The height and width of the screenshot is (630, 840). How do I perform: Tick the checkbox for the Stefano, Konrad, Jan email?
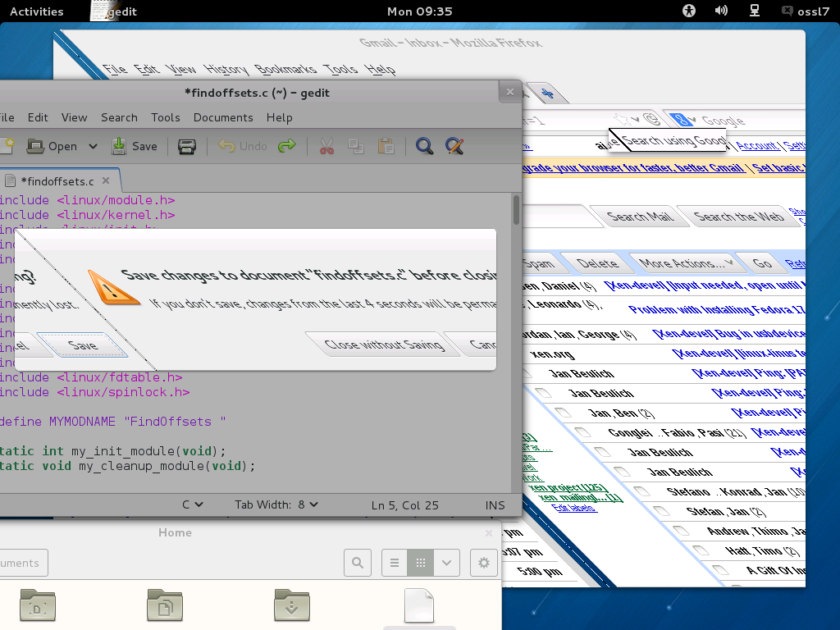click(x=641, y=491)
